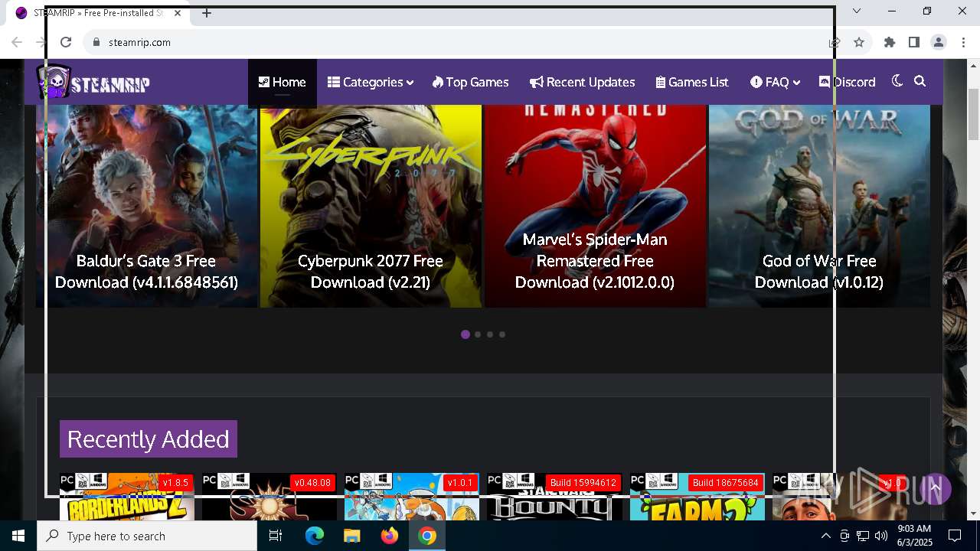Image resolution: width=980 pixels, height=551 pixels.
Task: Toggle dark mode moon icon
Action: pos(897,81)
